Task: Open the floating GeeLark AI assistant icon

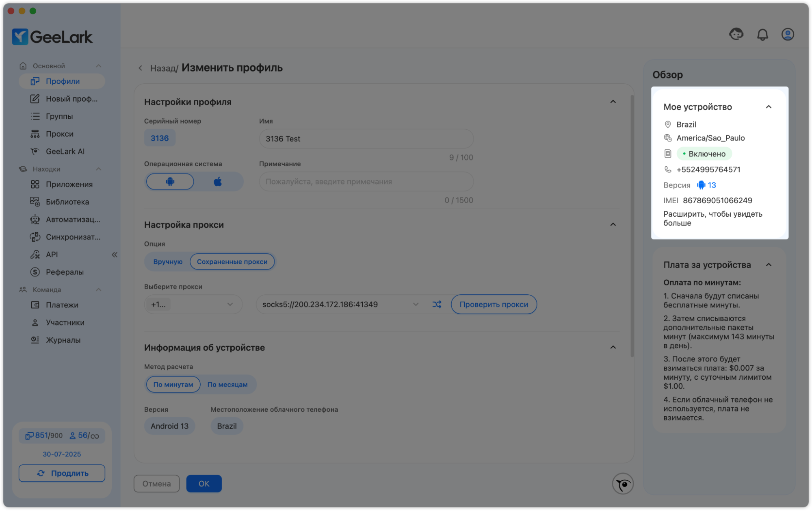Action: click(x=623, y=484)
